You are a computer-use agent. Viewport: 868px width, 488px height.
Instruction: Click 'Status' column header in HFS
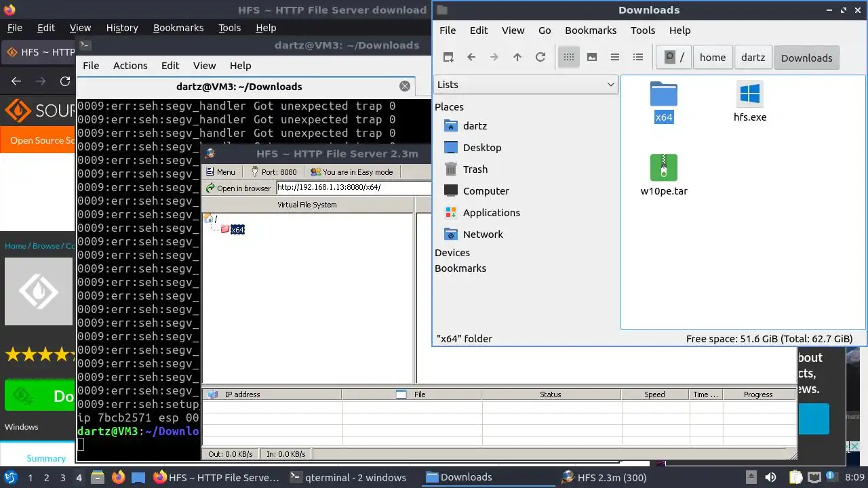click(x=551, y=394)
